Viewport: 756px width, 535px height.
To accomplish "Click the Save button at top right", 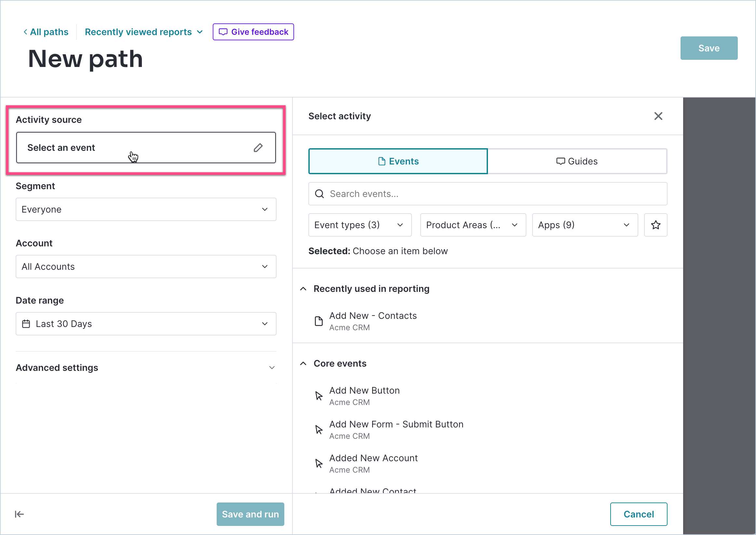I will [x=709, y=48].
